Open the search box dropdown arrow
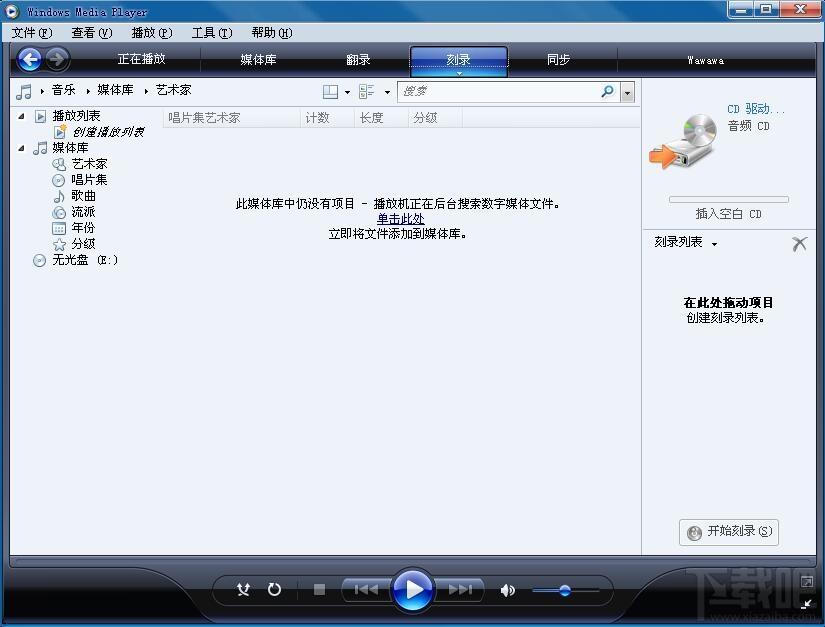 click(627, 93)
